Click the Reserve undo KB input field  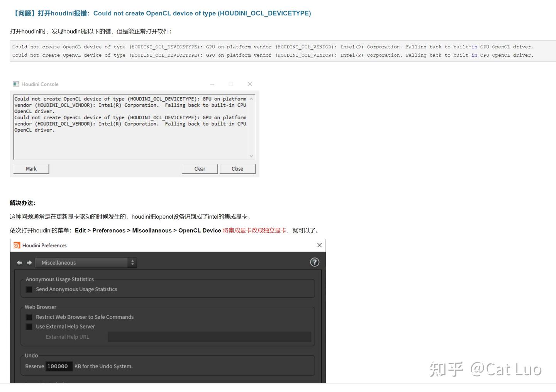click(x=59, y=366)
